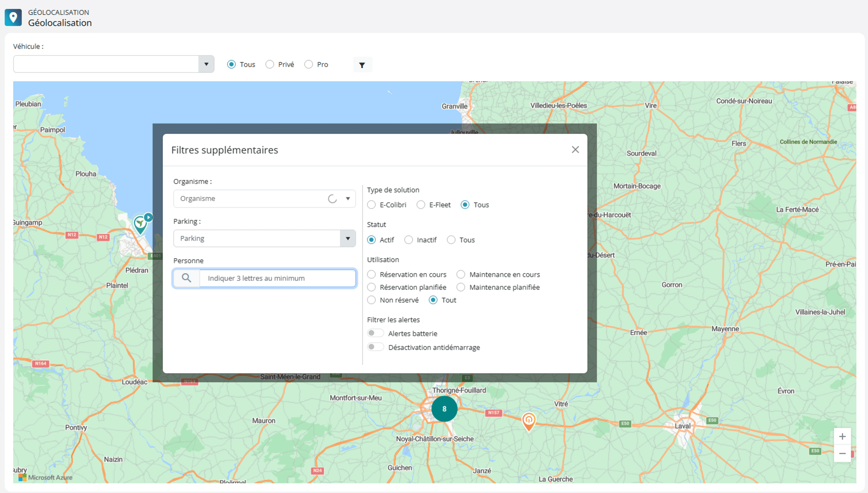This screenshot has width=868, height=493.
Task: Click the Ernée label on the map
Action: click(638, 333)
